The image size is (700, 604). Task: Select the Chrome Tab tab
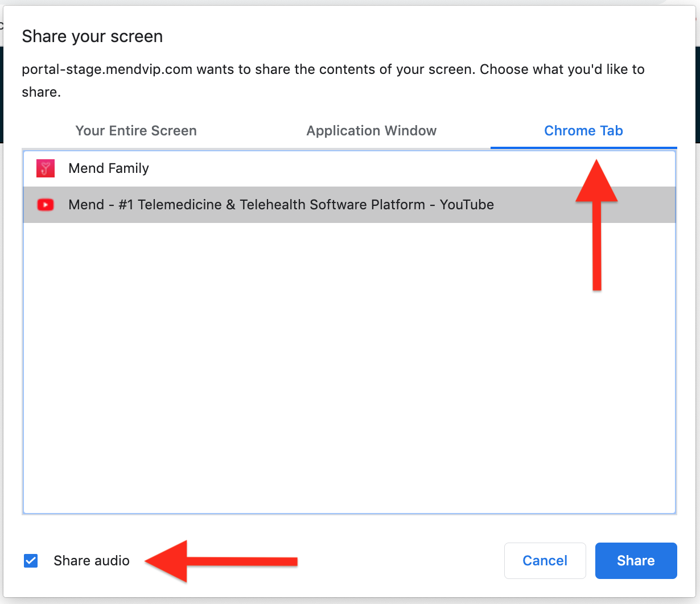pyautogui.click(x=583, y=131)
